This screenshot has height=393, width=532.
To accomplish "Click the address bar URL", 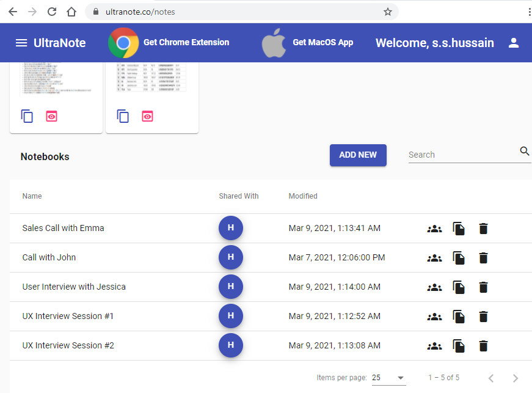I will (140, 12).
